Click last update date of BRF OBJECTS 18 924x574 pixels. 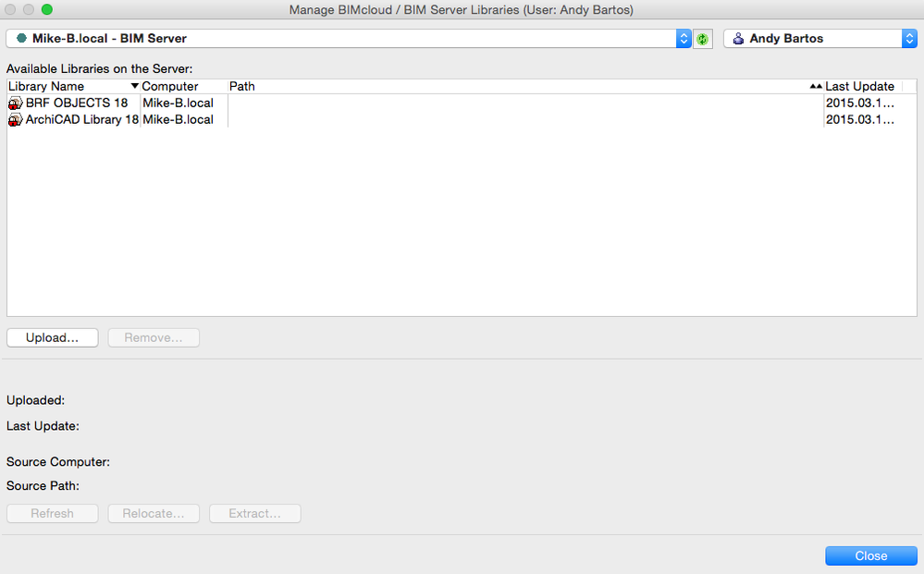pyautogui.click(x=860, y=103)
